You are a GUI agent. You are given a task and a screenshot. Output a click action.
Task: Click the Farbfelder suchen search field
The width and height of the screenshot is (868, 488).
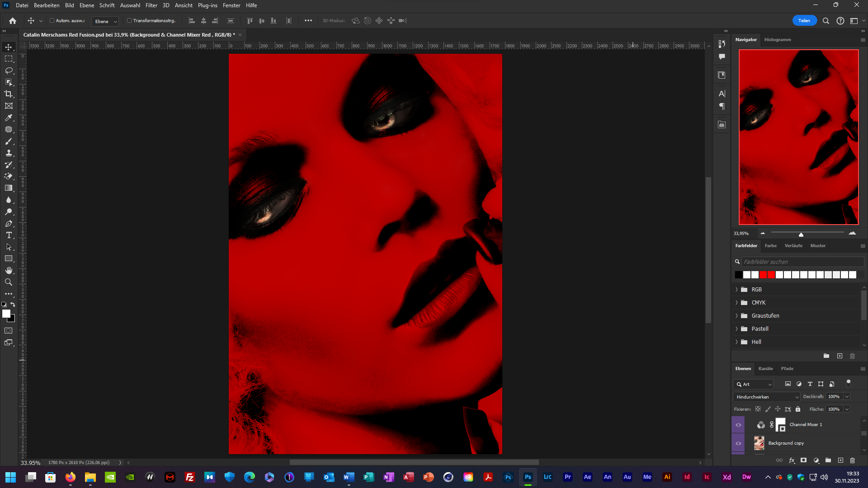[x=802, y=262]
